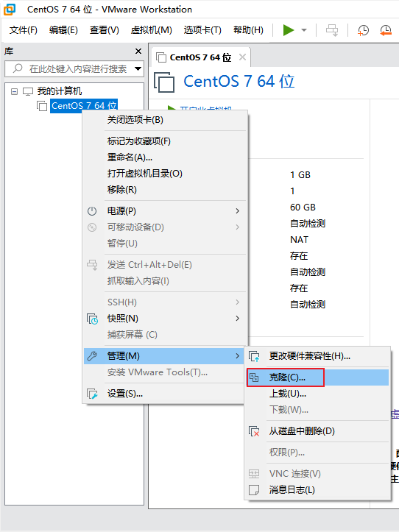The image size is (399, 532).
Task: Click the revert snapshot toolbar icon
Action: click(386, 30)
